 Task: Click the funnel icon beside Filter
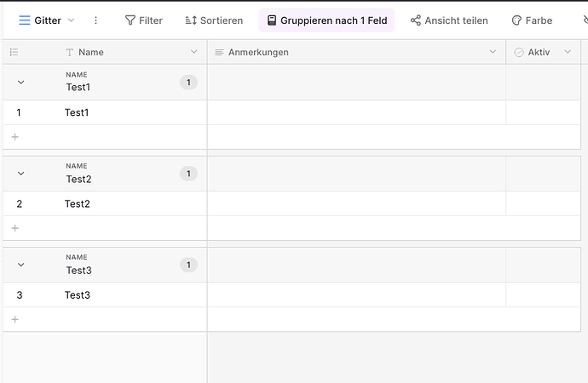pos(130,20)
